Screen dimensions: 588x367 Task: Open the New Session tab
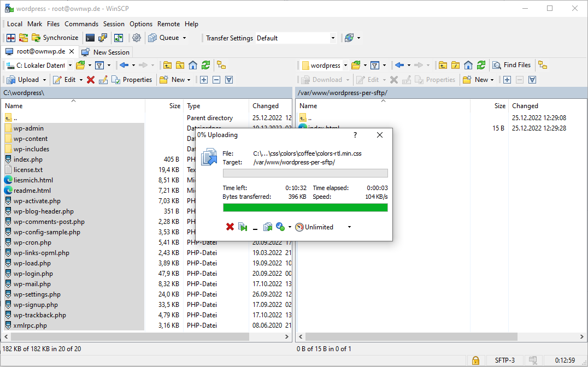click(105, 52)
